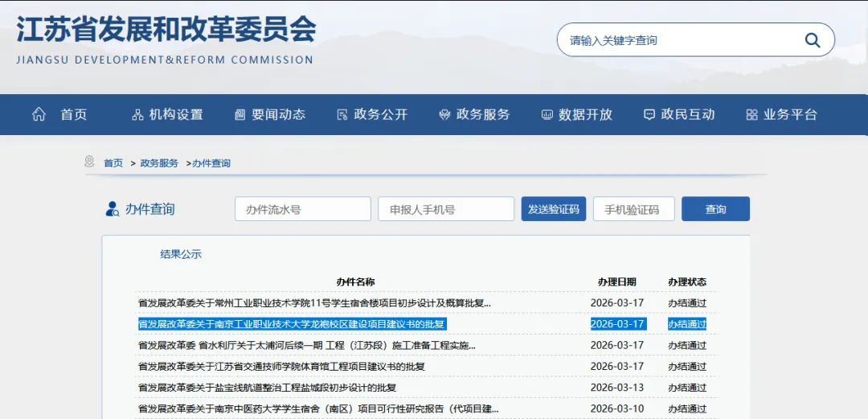Open the 江苏省交通技师学院体育馆 entry
The height and width of the screenshot is (419, 868).
pyautogui.click(x=281, y=367)
